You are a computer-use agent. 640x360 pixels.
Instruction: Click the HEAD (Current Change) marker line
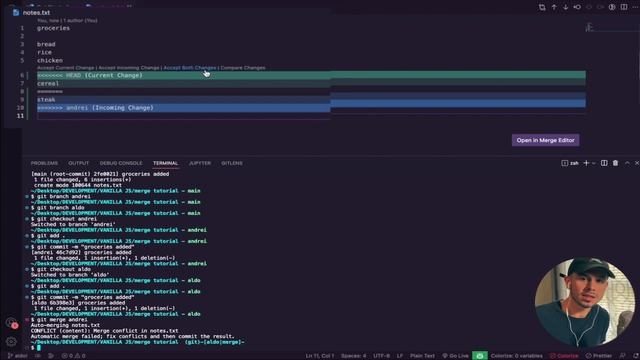point(90,76)
